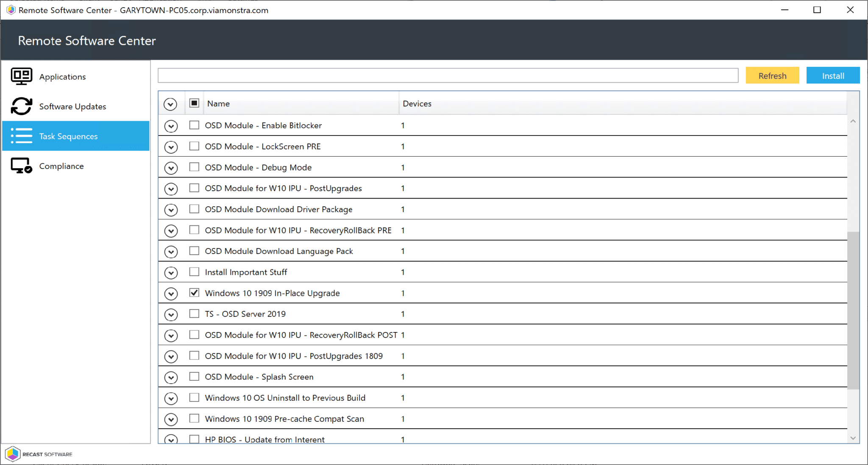Select OSD Module for W10 IPU - PostUpgrades checkbox
Screen dimensions: 868x465
[x=194, y=188]
